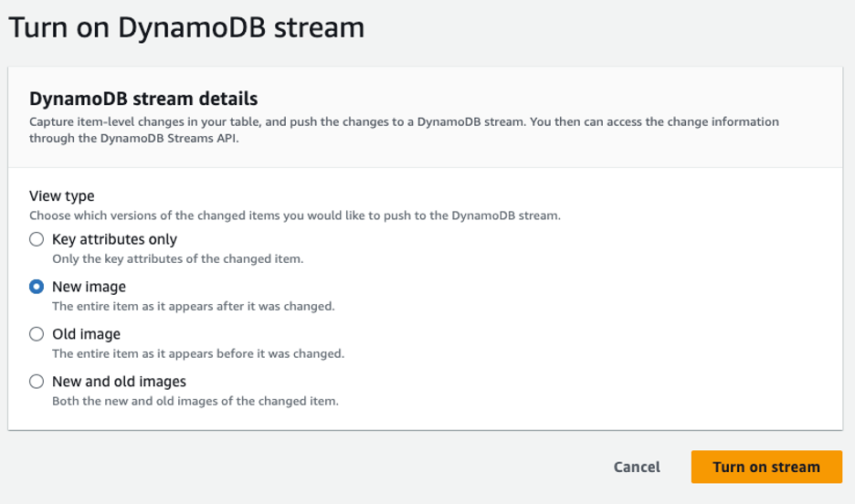
Task: Click the "Old image" label text
Action: tap(86, 334)
